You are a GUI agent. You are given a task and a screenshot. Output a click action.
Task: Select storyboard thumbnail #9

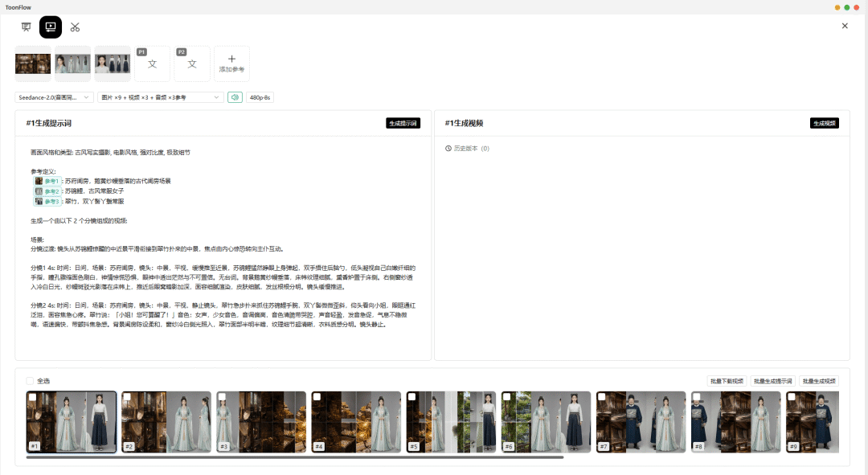813,422
